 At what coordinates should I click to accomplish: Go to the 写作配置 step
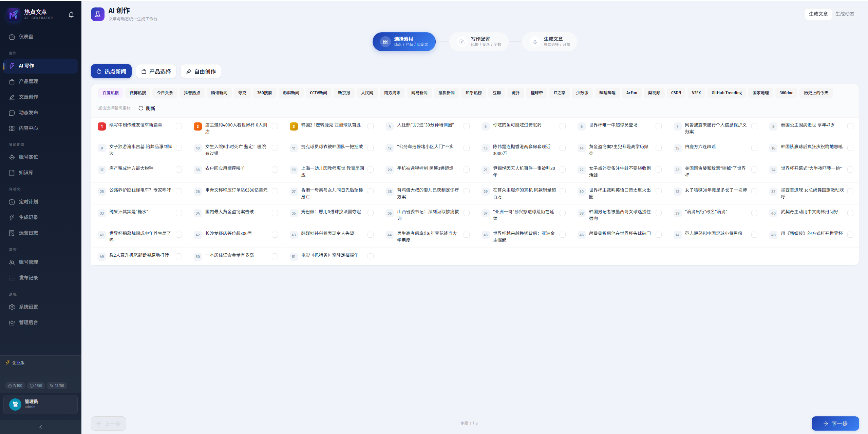pos(479,42)
